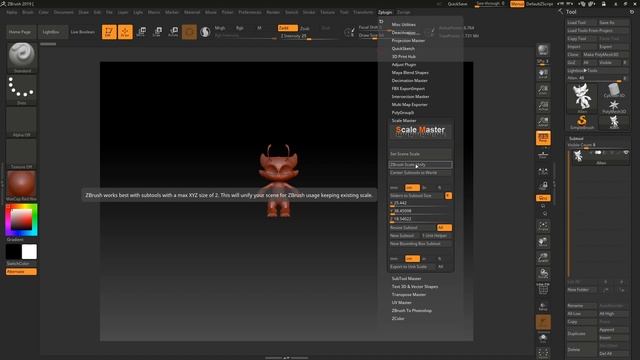Click the AAHalf icon
The width and height of the screenshot is (640, 360).
pos(543,122)
